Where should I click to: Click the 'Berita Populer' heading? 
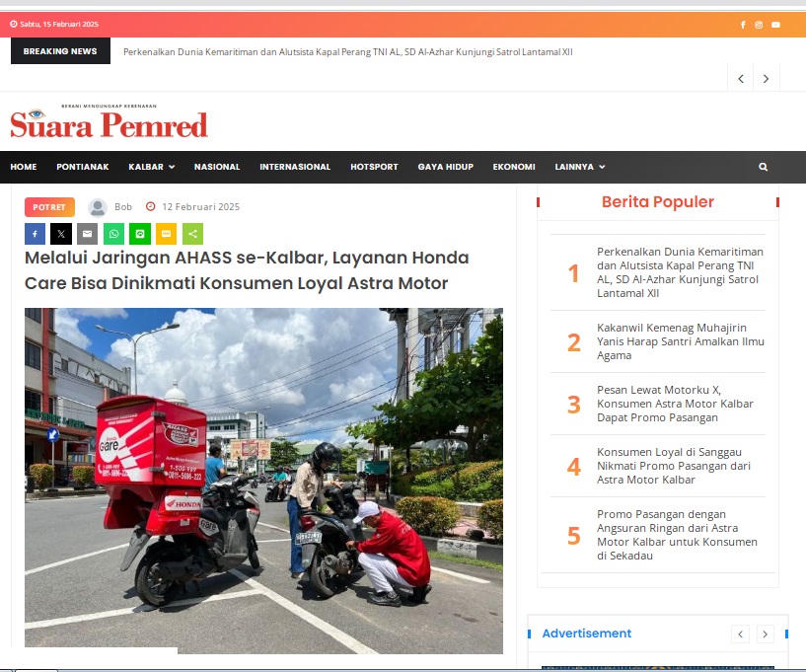(658, 201)
